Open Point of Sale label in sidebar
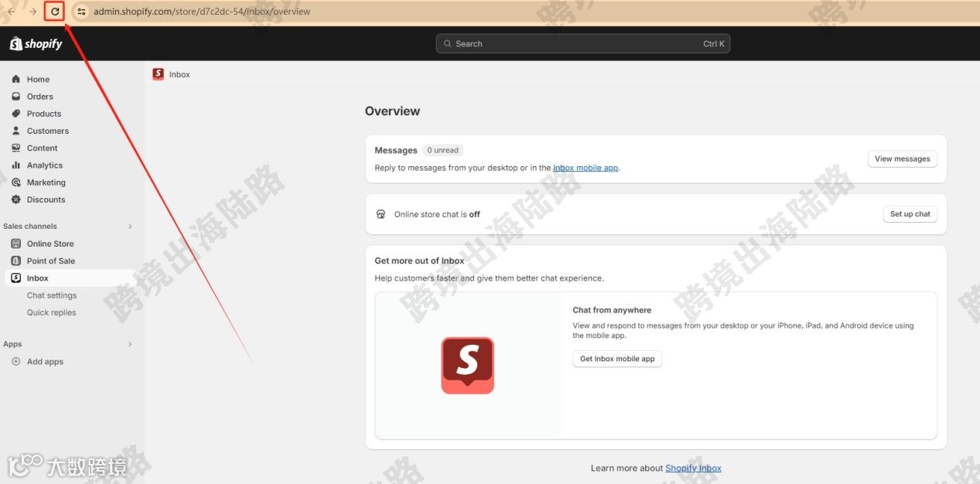 click(x=51, y=261)
